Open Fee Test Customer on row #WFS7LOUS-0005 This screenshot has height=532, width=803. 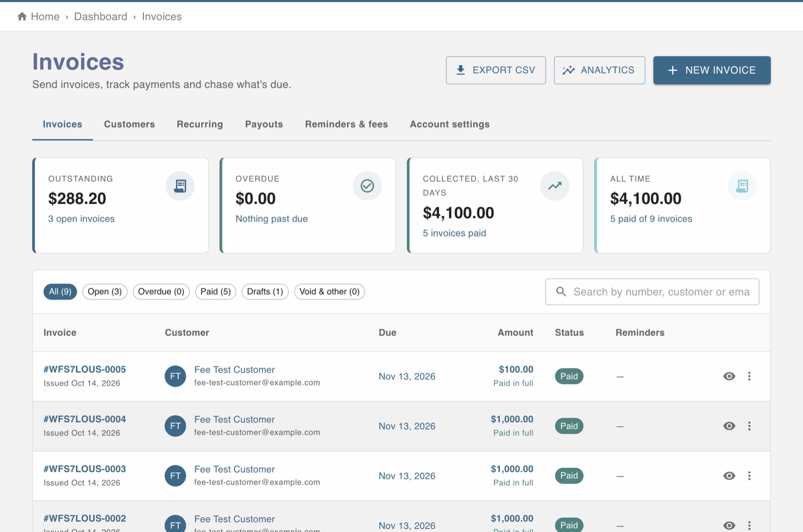pyautogui.click(x=234, y=370)
